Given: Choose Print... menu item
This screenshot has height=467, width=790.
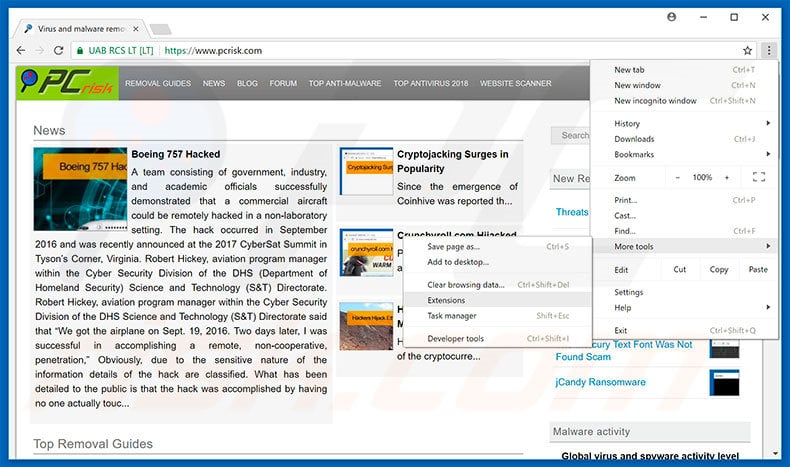Looking at the screenshot, I should coord(684,200).
